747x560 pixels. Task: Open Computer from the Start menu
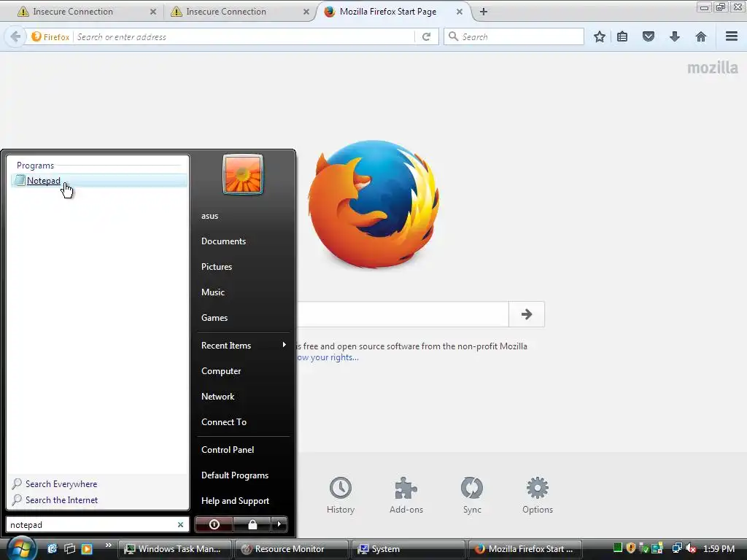221,371
